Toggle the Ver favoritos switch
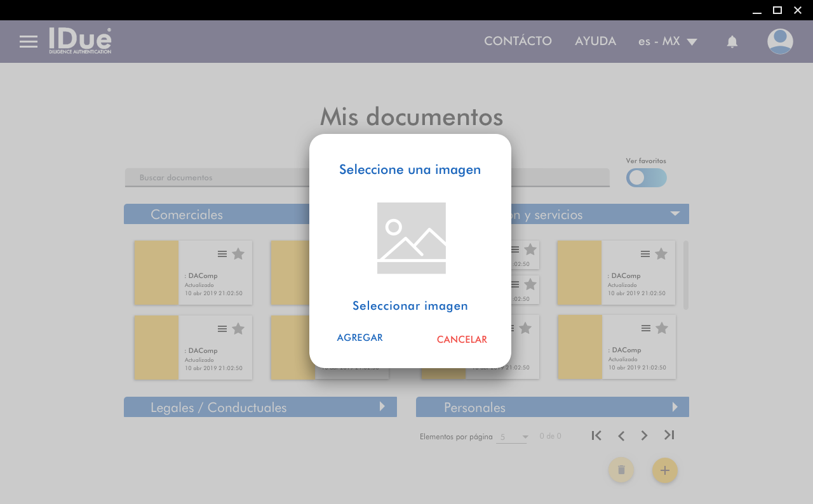 (x=646, y=178)
